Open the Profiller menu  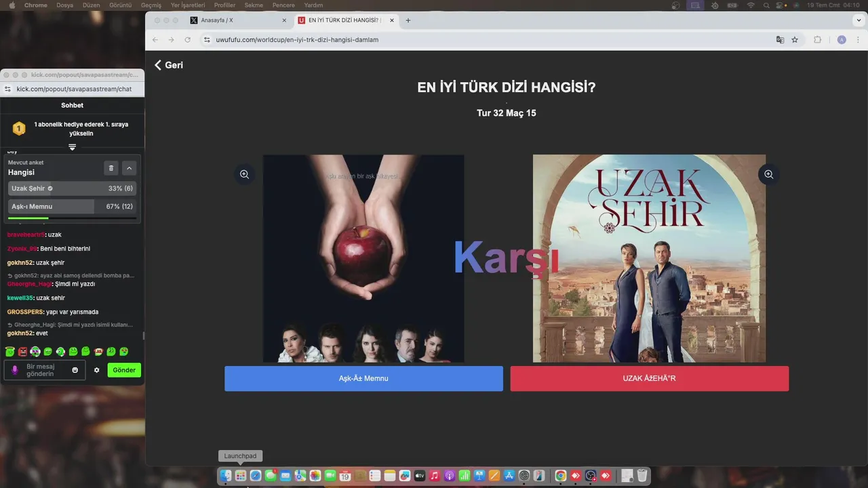pyautogui.click(x=225, y=5)
